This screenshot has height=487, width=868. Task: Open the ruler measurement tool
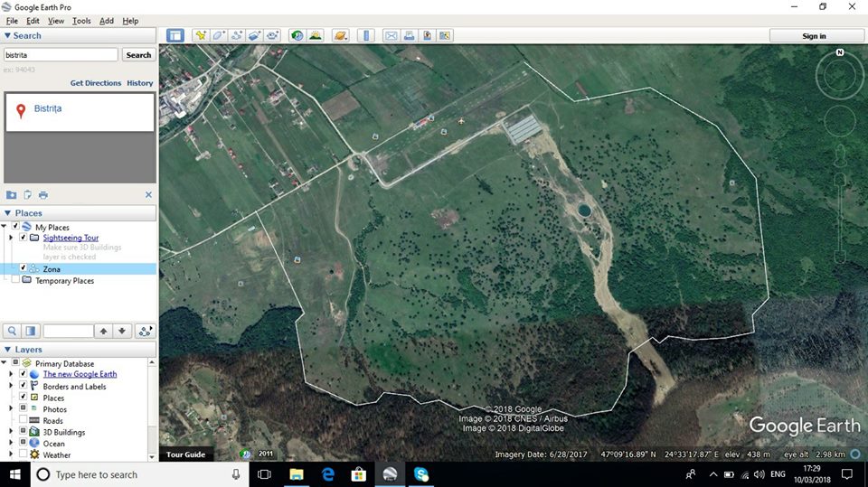tap(365, 36)
